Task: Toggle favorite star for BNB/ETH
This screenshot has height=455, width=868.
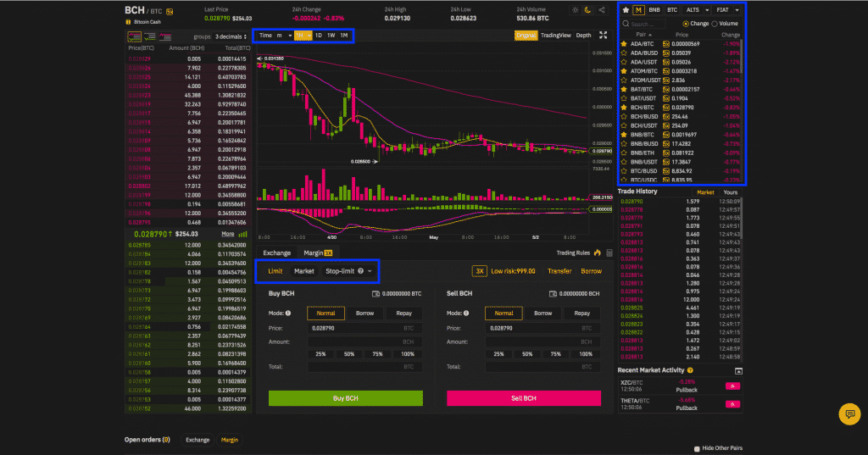Action: 624,153
